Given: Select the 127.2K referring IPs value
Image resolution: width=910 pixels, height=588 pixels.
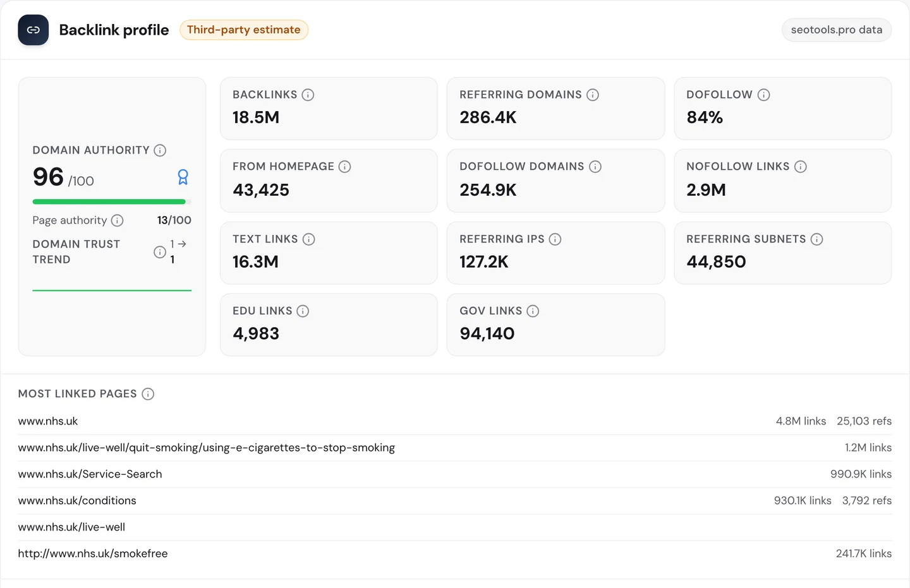Looking at the screenshot, I should point(484,262).
